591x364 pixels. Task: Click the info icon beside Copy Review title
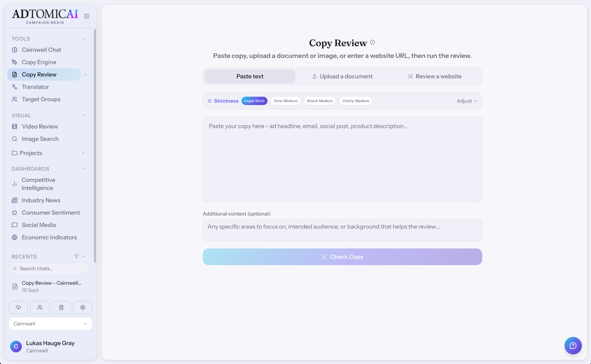[x=373, y=42]
